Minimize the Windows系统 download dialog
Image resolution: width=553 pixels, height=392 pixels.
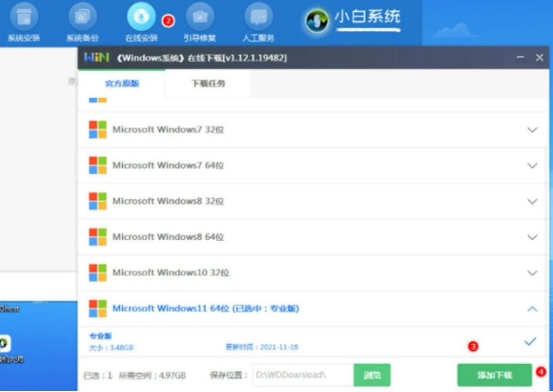(x=520, y=57)
